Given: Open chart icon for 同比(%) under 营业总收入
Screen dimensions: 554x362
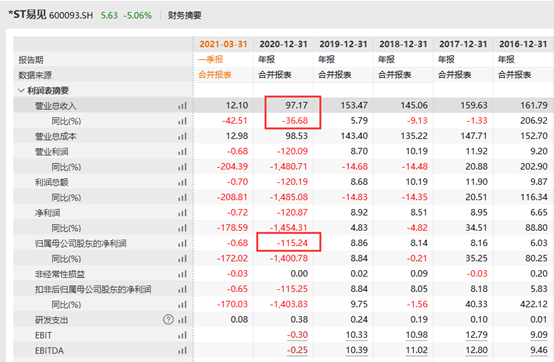Looking at the screenshot, I should [x=182, y=121].
